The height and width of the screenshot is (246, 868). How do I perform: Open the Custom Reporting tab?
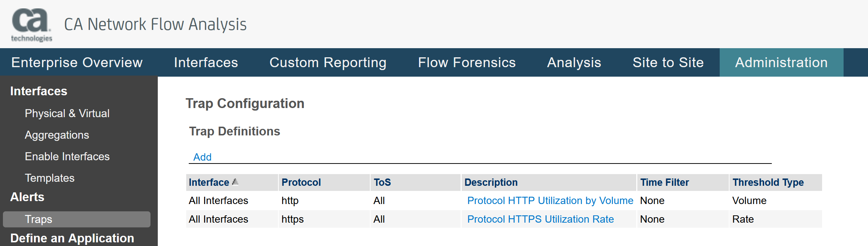click(328, 62)
